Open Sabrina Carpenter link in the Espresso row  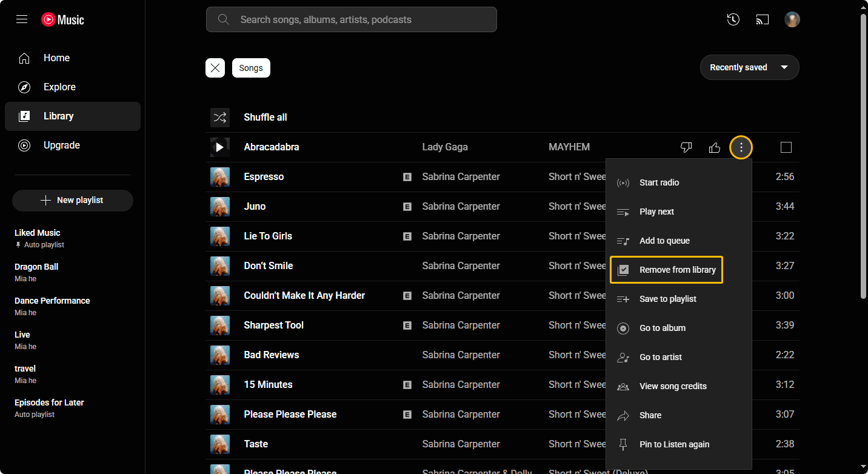461,177
